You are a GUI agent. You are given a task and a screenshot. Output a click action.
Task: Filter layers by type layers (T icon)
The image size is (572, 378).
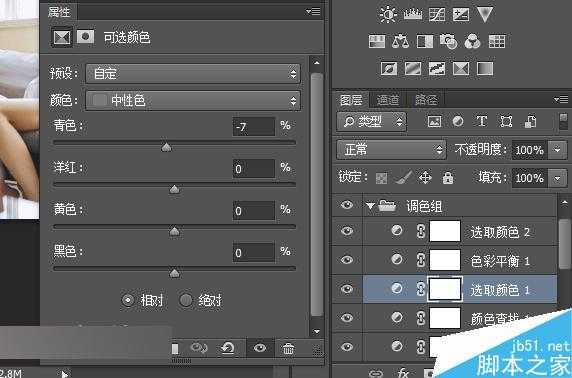482,121
